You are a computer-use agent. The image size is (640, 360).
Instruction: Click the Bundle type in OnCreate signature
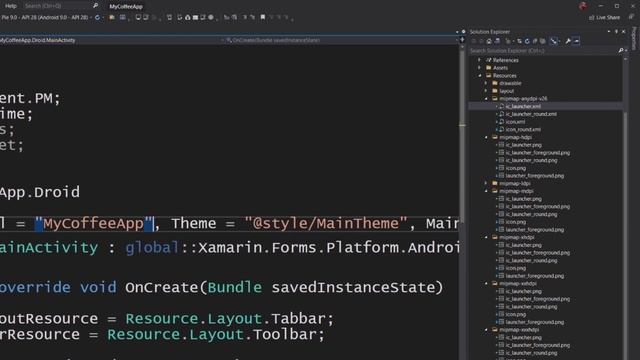click(x=234, y=288)
